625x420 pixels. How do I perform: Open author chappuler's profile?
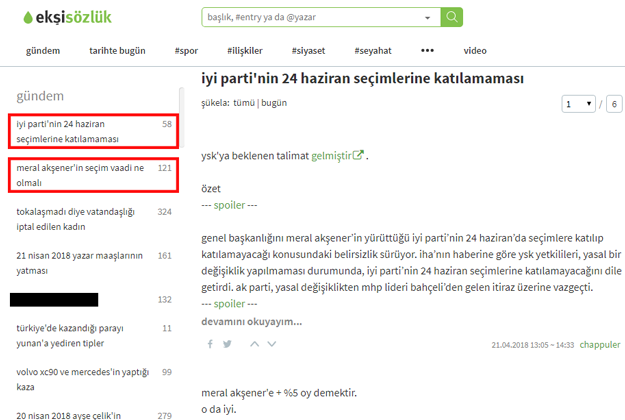click(x=600, y=345)
